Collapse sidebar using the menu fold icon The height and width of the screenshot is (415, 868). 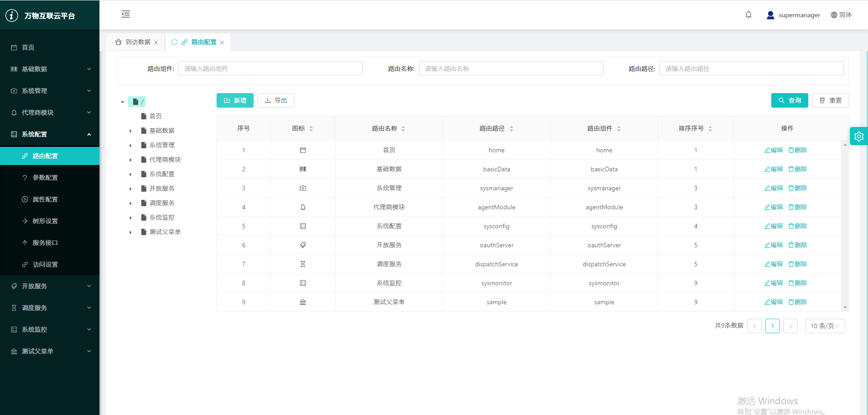126,14
